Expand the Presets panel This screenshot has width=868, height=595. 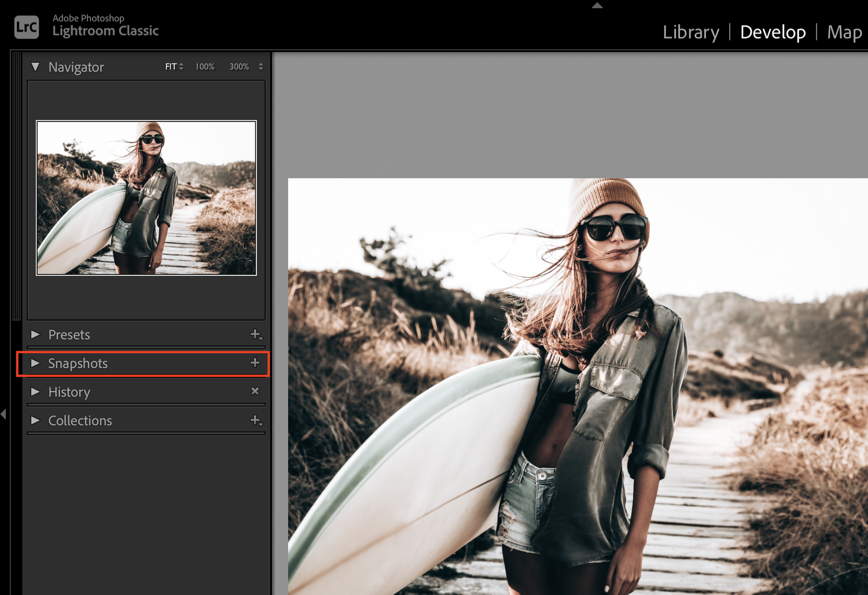(69, 335)
